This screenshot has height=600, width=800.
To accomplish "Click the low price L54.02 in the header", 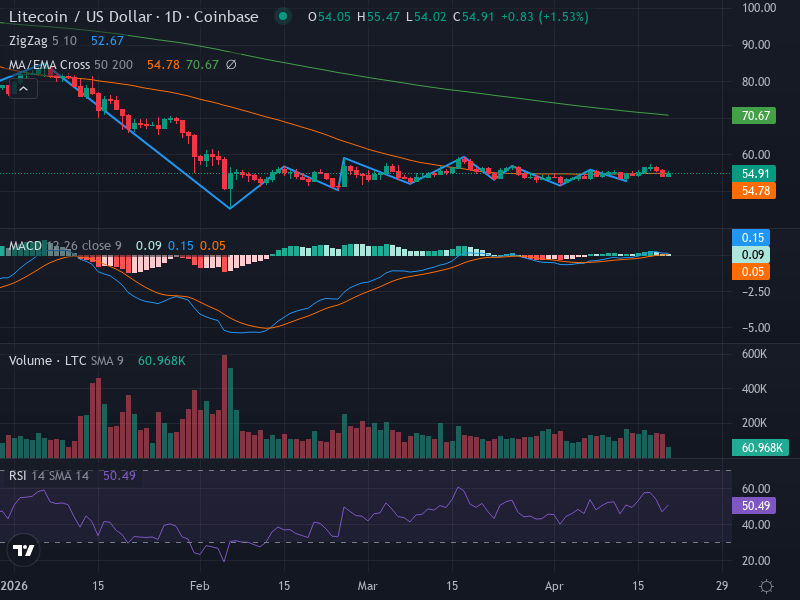I will tap(426, 17).
